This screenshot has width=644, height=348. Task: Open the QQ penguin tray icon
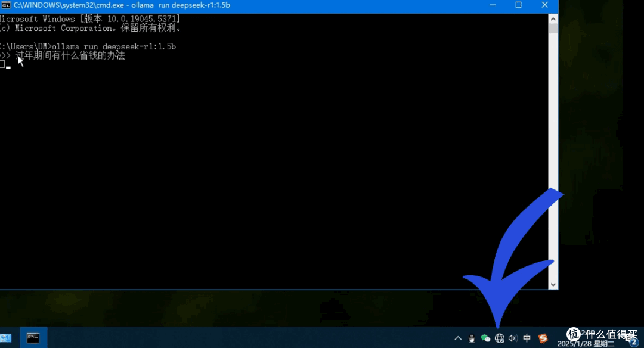point(472,338)
